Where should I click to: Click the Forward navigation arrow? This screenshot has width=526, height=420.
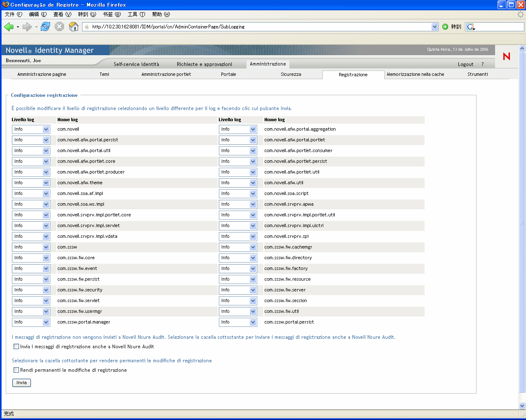pyautogui.click(x=27, y=27)
